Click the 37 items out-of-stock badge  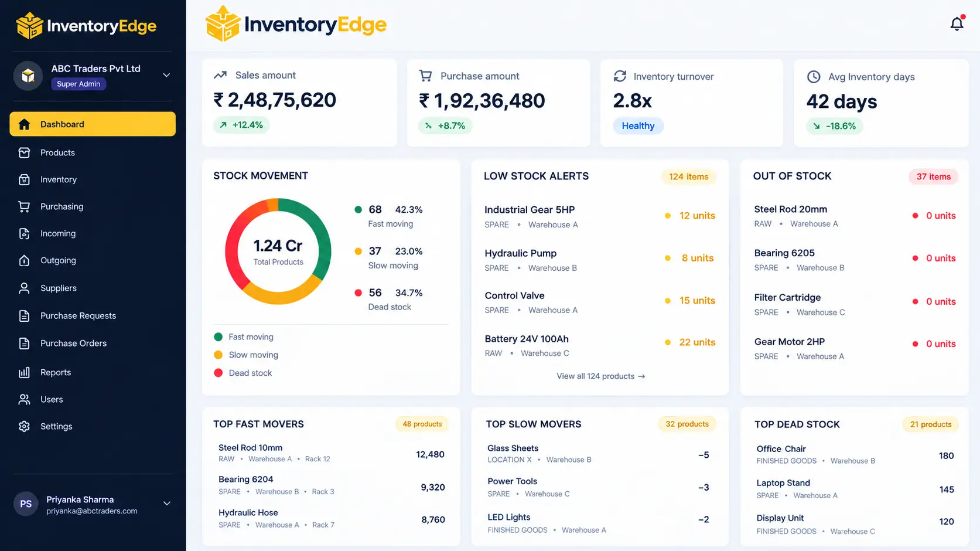pos(933,176)
